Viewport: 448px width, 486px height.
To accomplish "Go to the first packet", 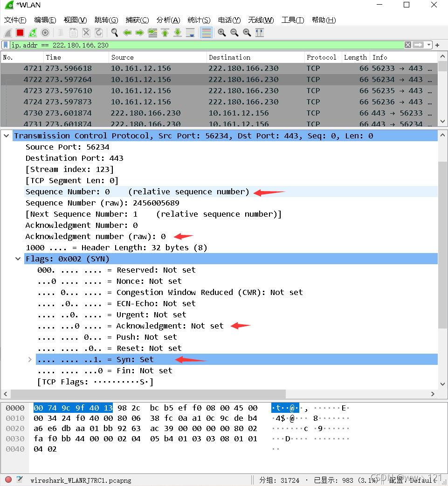I will click(165, 33).
